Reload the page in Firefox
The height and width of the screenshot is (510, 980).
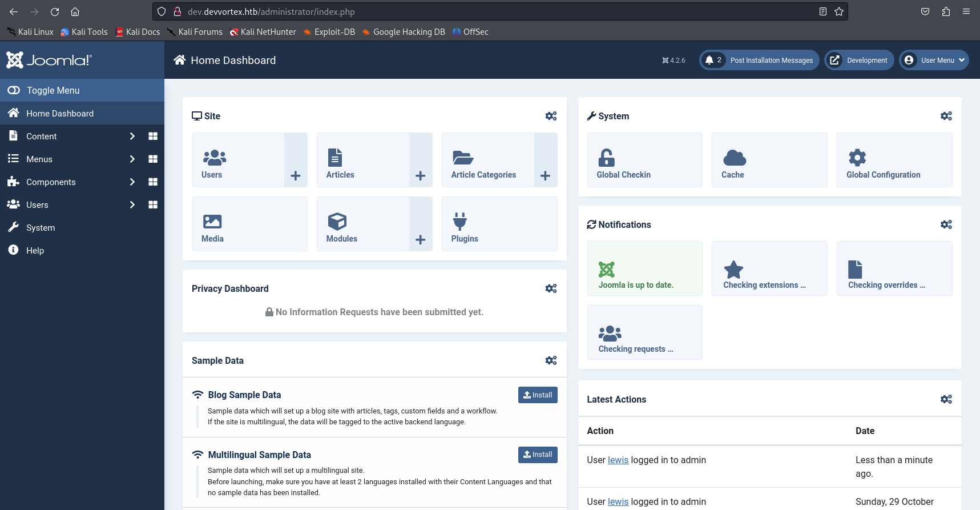tap(55, 11)
